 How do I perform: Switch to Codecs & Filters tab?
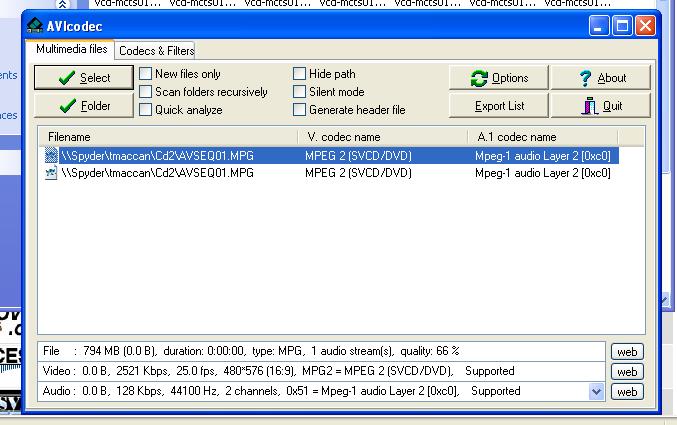[x=156, y=51]
